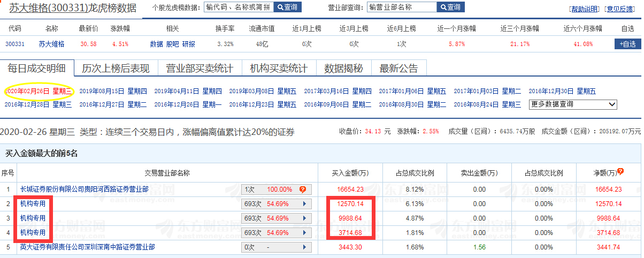The width and height of the screenshot is (644, 258).
Task: Switch to 营业部买卖统计 tab
Action: tap(200, 68)
